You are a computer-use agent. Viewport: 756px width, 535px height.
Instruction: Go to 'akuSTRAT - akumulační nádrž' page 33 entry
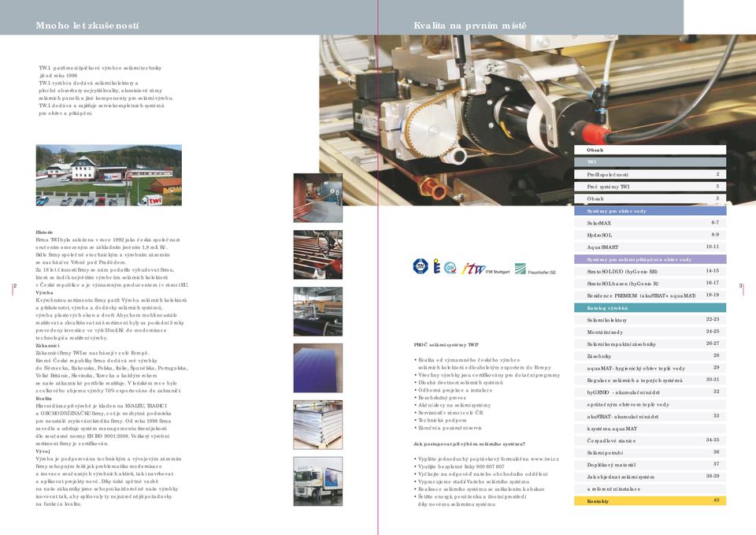tap(650, 416)
